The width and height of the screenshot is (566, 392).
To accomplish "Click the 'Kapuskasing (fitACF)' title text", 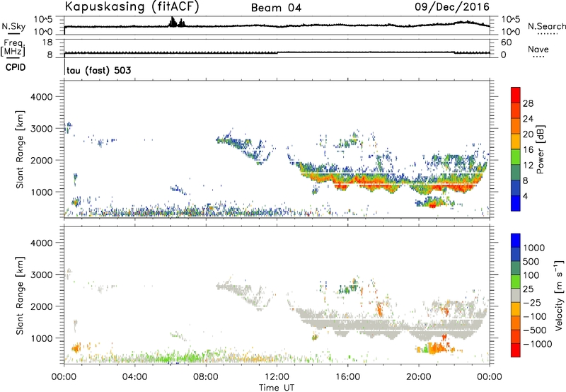I will coord(132,6).
